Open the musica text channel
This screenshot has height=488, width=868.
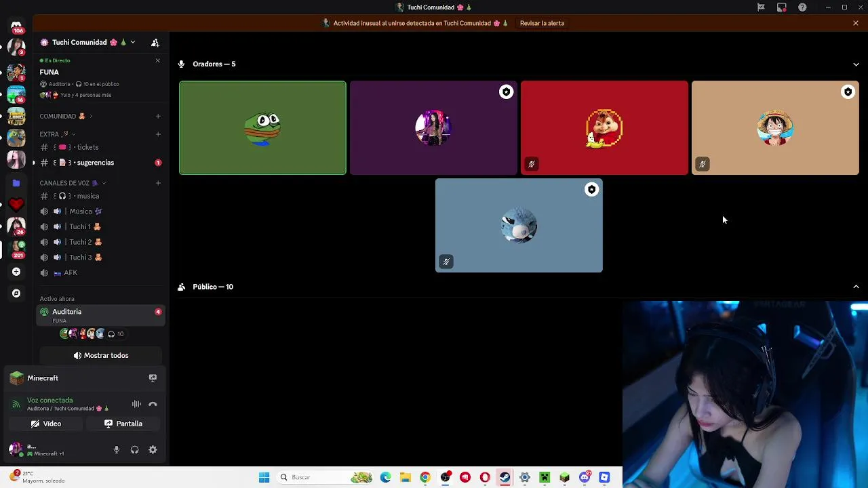click(100, 196)
